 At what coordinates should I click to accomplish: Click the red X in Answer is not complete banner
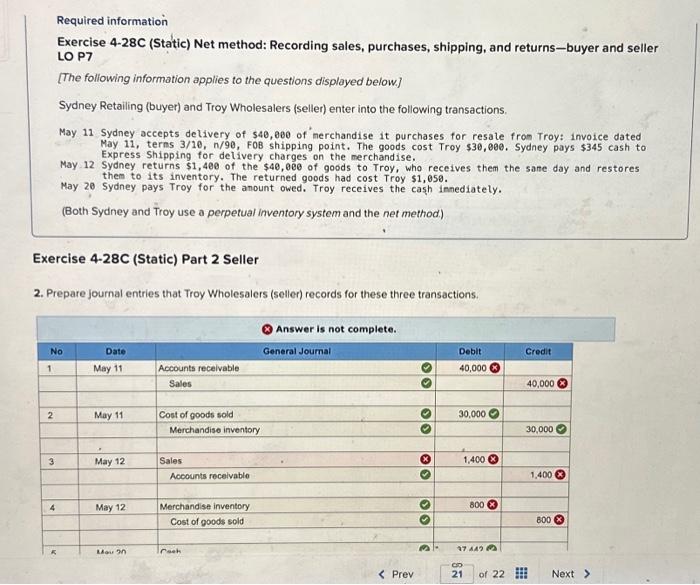pyautogui.click(x=267, y=330)
